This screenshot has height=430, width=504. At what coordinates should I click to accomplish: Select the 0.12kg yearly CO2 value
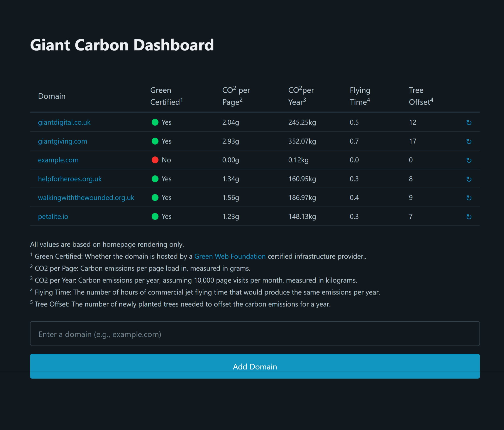tap(298, 160)
